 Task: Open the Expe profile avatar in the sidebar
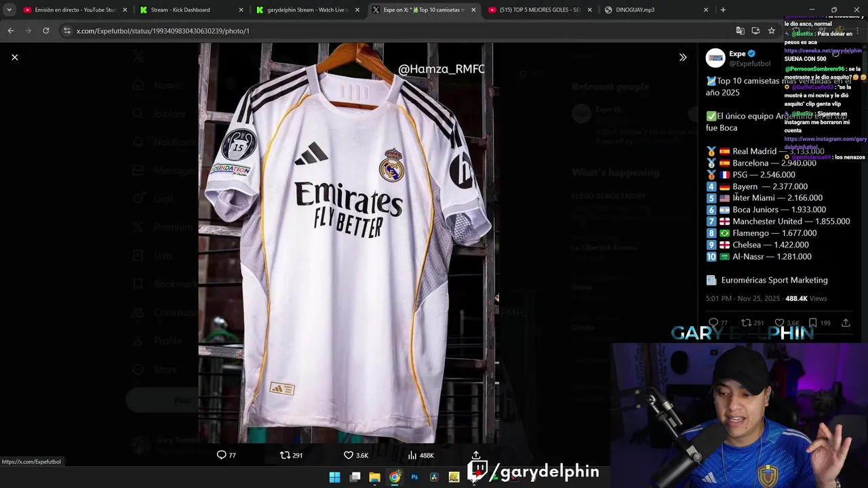click(715, 58)
